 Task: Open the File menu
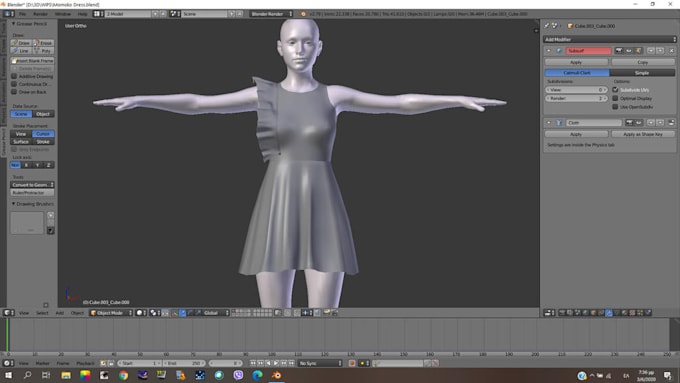coord(23,14)
